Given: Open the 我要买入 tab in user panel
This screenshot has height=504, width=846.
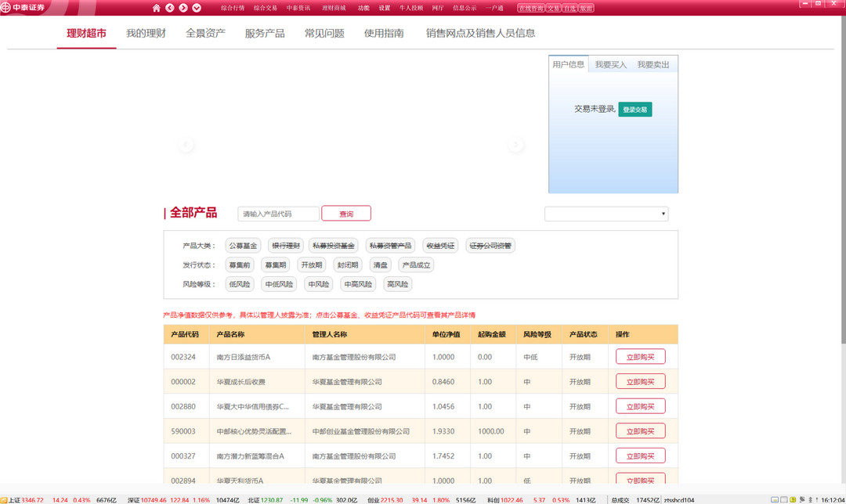Looking at the screenshot, I should click(x=610, y=65).
